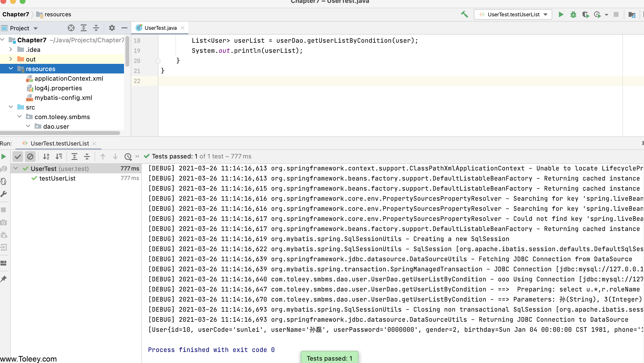Open test history clock icon
The image size is (644, 363).
click(128, 156)
